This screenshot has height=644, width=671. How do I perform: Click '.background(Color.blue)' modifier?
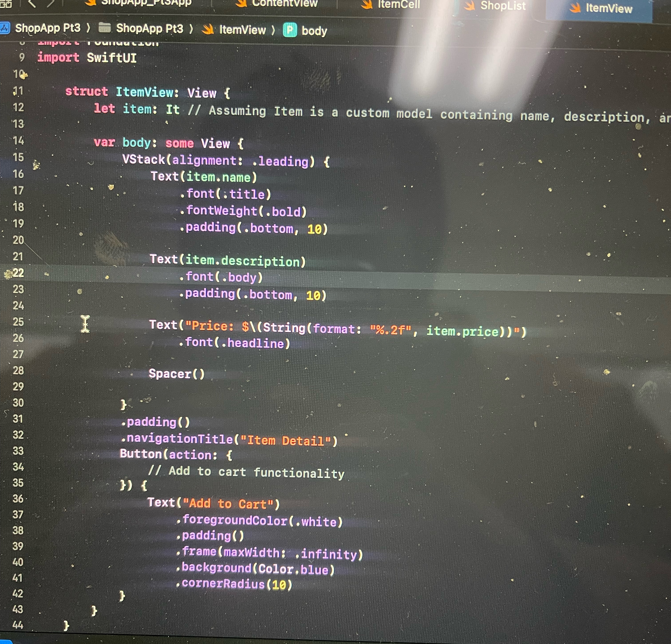255,569
